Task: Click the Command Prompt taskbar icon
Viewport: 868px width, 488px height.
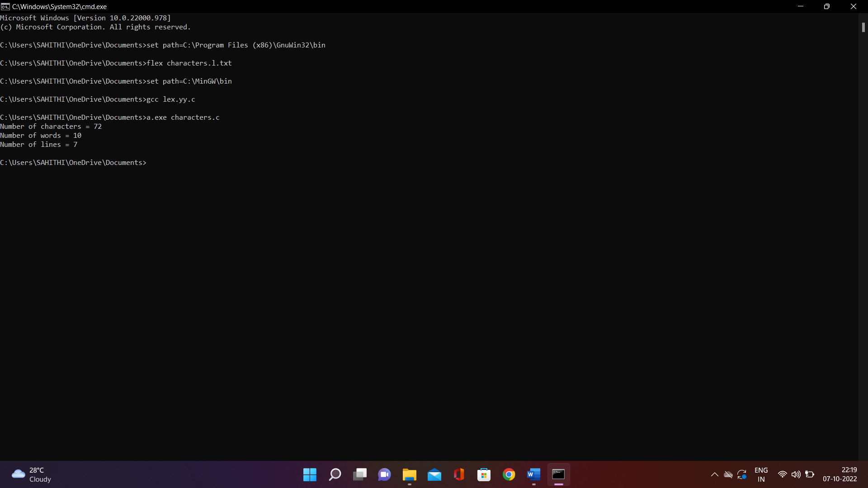Action: tap(559, 474)
